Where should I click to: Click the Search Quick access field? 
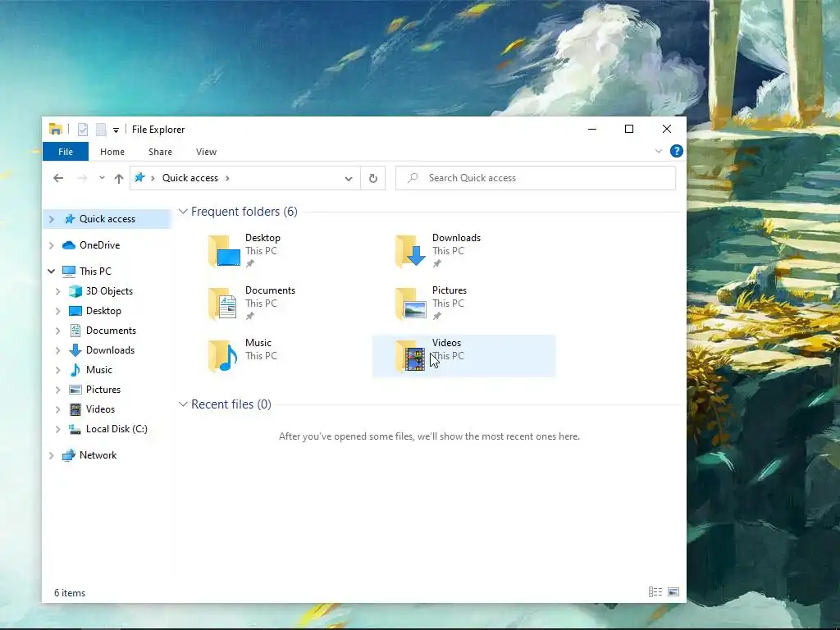536,178
